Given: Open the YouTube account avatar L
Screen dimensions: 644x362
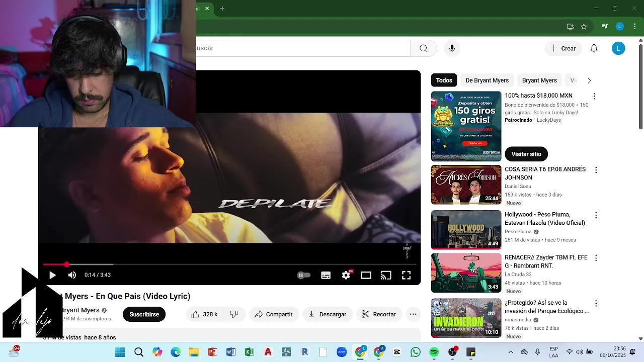Looking at the screenshot, I should [x=618, y=48].
